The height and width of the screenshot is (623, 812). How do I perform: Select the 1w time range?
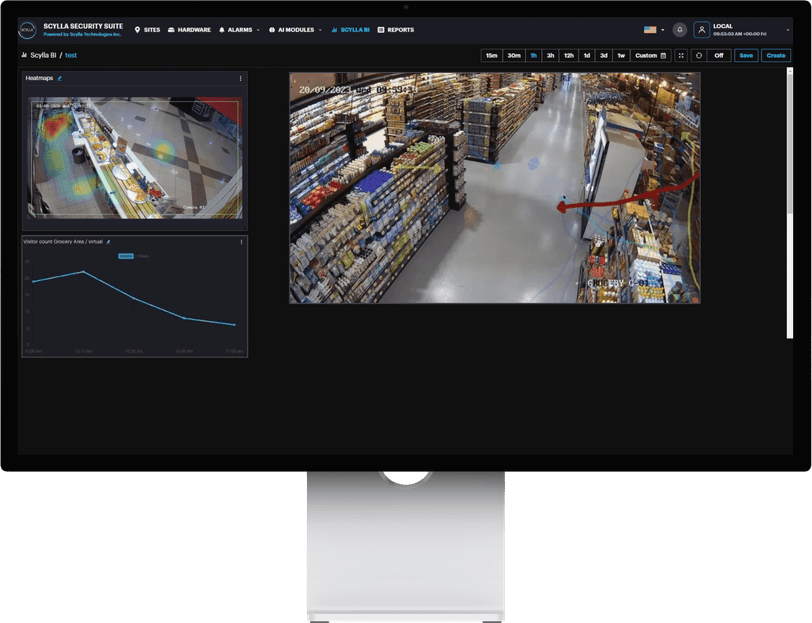coord(621,55)
